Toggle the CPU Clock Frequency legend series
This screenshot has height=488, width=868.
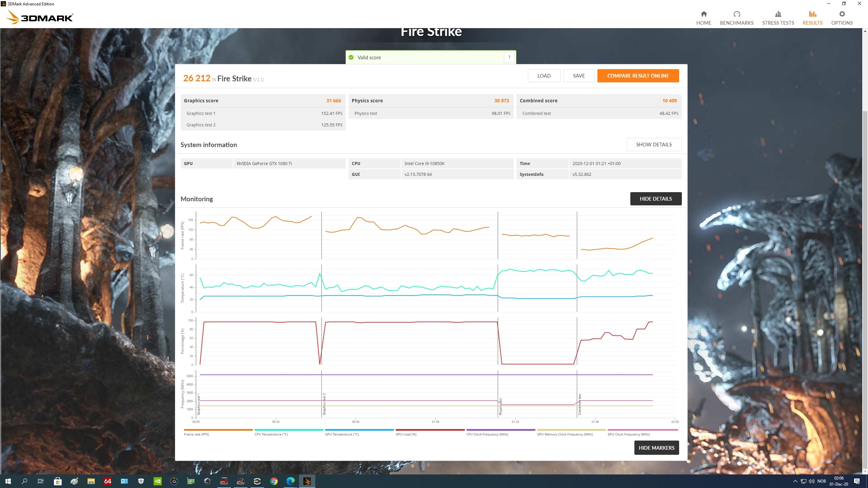(x=500, y=432)
